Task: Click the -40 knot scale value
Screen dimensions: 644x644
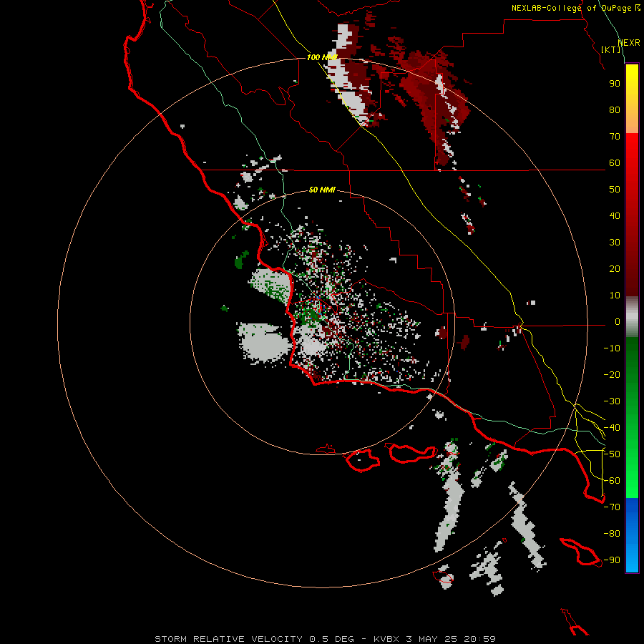Action: pyautogui.click(x=612, y=428)
